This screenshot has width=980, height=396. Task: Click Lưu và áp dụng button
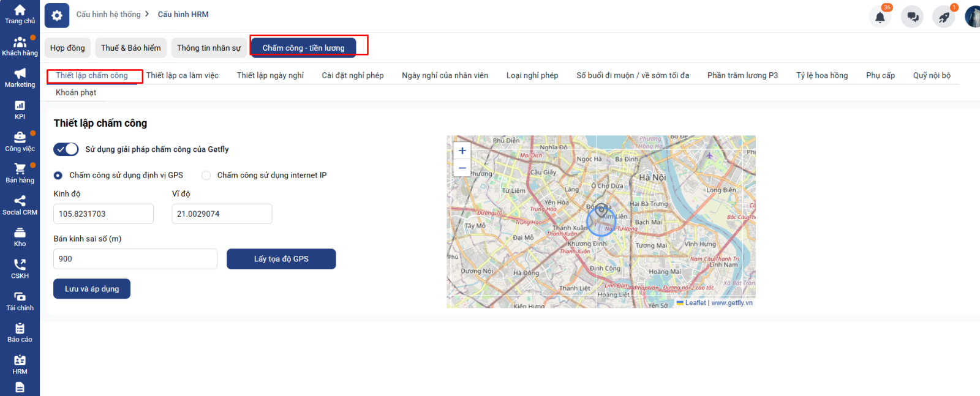point(92,289)
